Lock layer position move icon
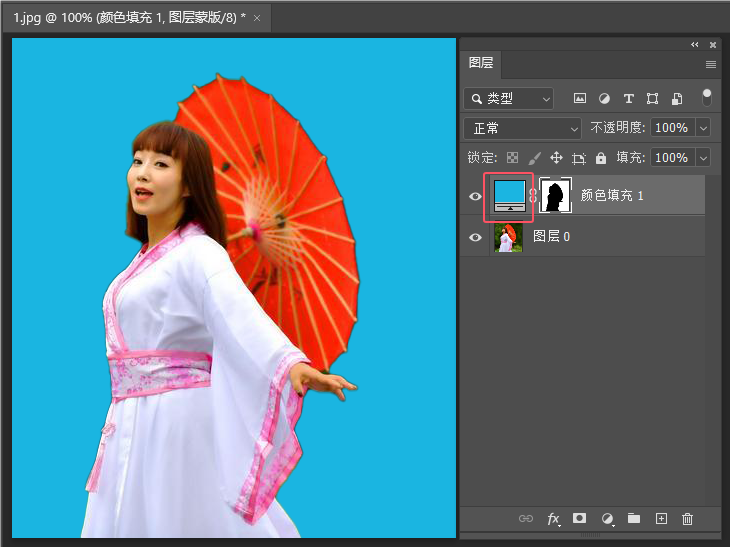The height and width of the screenshot is (547, 730). tap(556, 158)
